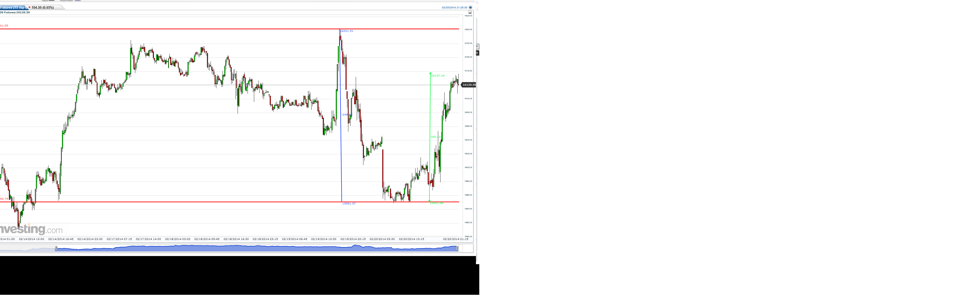Collapse the chart with the small minimize box
This screenshot has width=980, height=306.
(x=470, y=12)
